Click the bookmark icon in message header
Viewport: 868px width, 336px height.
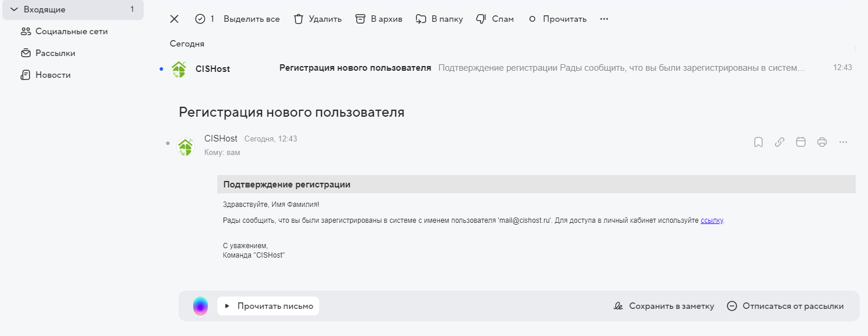758,142
